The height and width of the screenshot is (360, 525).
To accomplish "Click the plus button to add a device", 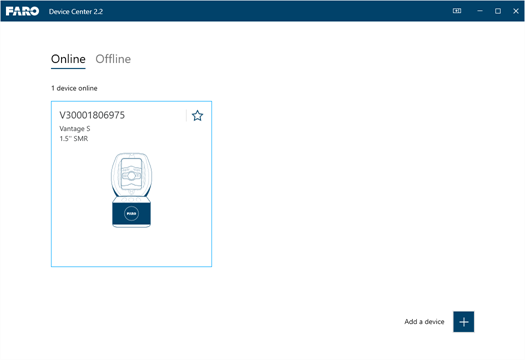I will click(x=463, y=322).
